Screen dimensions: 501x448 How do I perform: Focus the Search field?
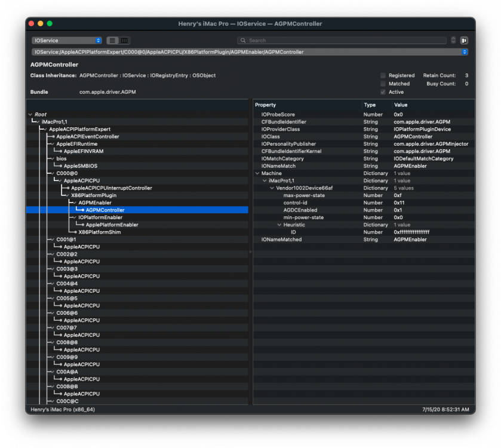pos(342,41)
